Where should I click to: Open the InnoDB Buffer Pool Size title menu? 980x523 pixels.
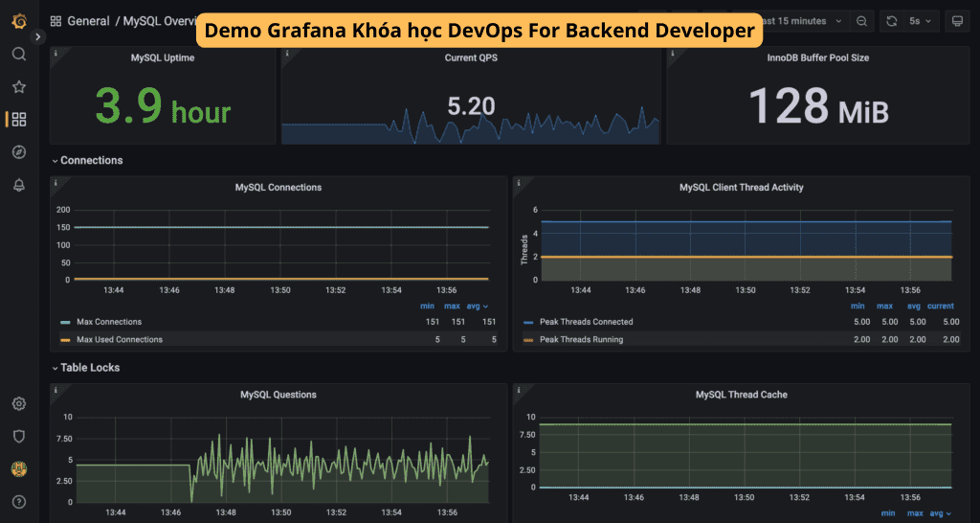[x=818, y=57]
